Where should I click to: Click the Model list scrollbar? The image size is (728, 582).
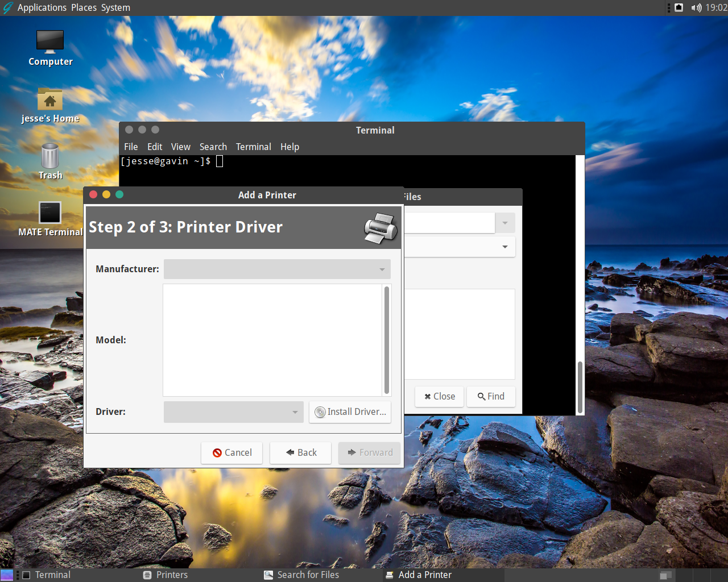(387, 340)
